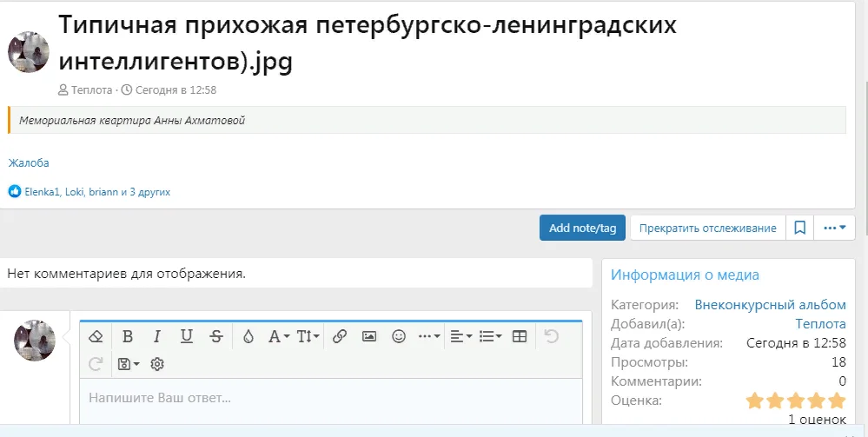Viewport: 868px width, 437px height.
Task: Open the editor settings gear icon
Action: [x=157, y=364]
